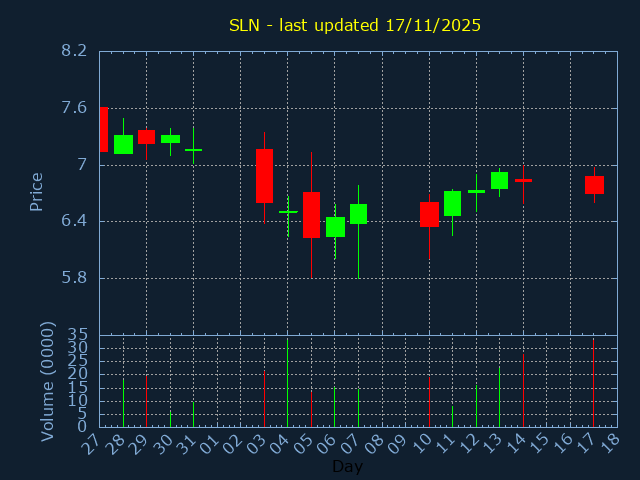Select the day 27 tick on the x-axis
640x480 pixels.
pos(93,443)
